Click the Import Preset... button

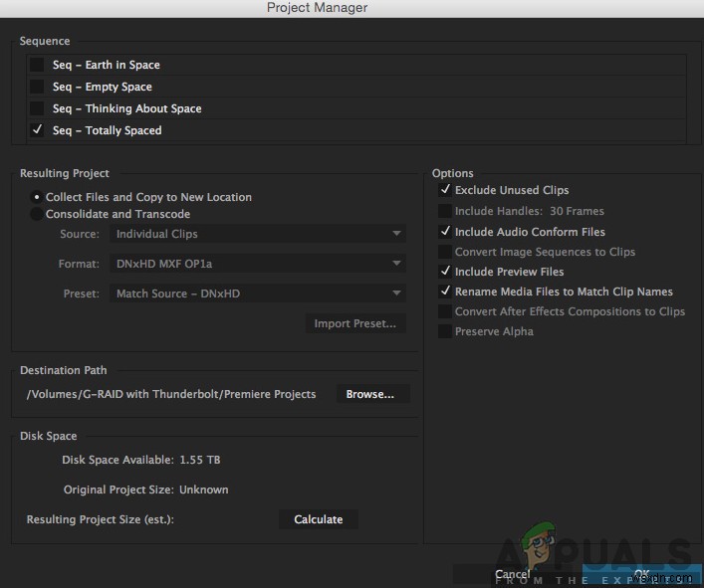click(355, 323)
